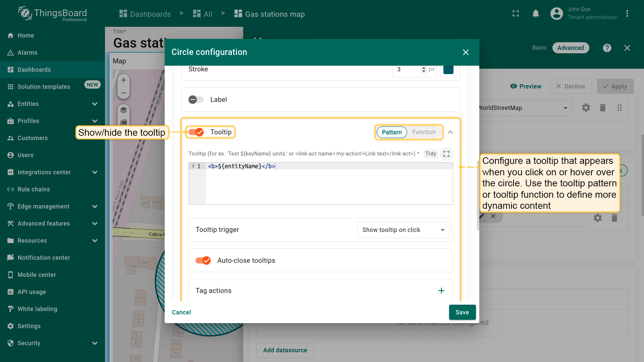Click into the tooltip pattern editor
The image size is (644, 362).
[329, 184]
